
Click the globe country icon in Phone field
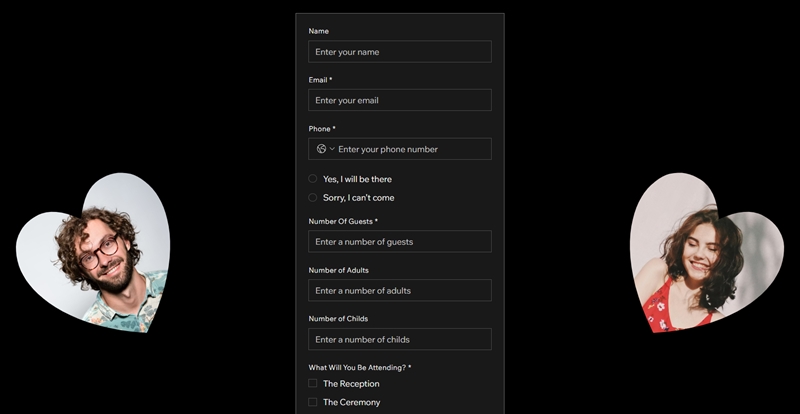321,149
